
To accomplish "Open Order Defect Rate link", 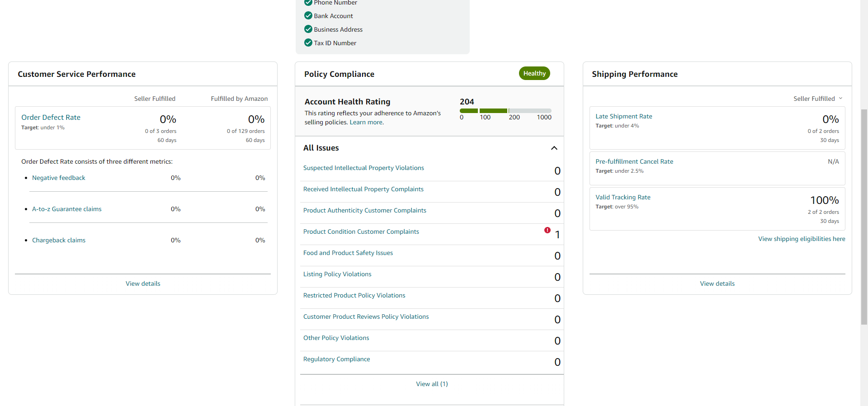I will click(x=51, y=117).
